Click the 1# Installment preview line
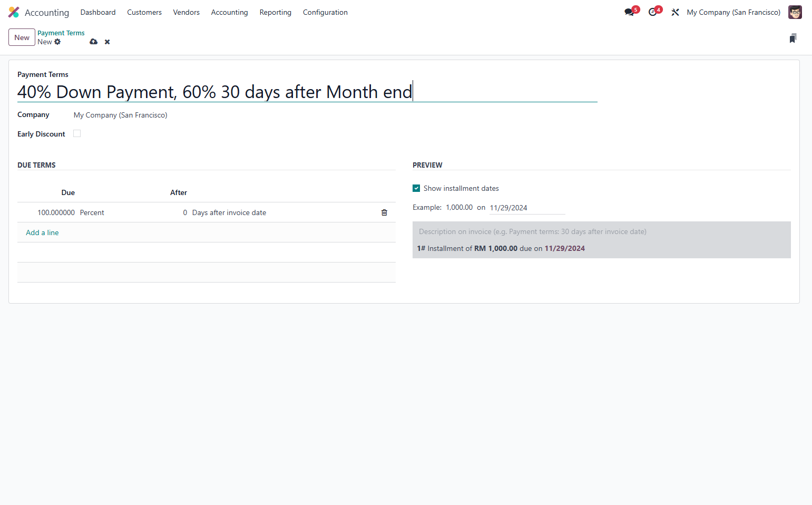The image size is (812, 505). tap(501, 248)
